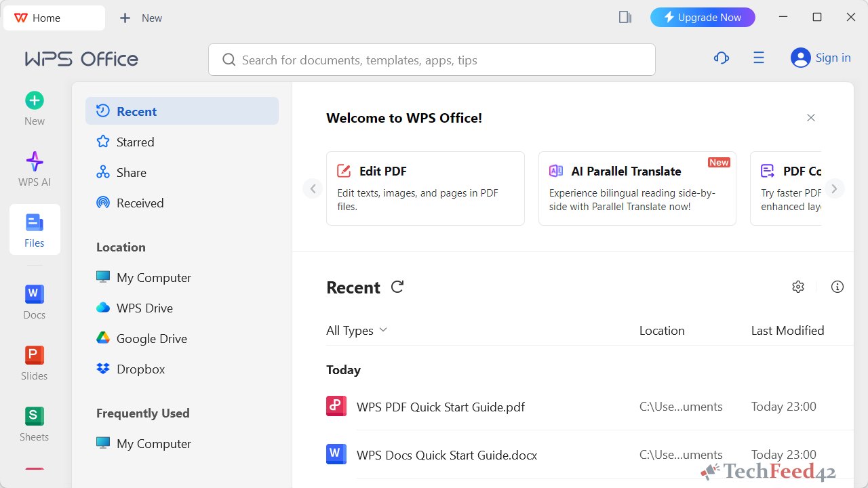
Task: Open the partially visible PDF card
Action: [x=785, y=188]
